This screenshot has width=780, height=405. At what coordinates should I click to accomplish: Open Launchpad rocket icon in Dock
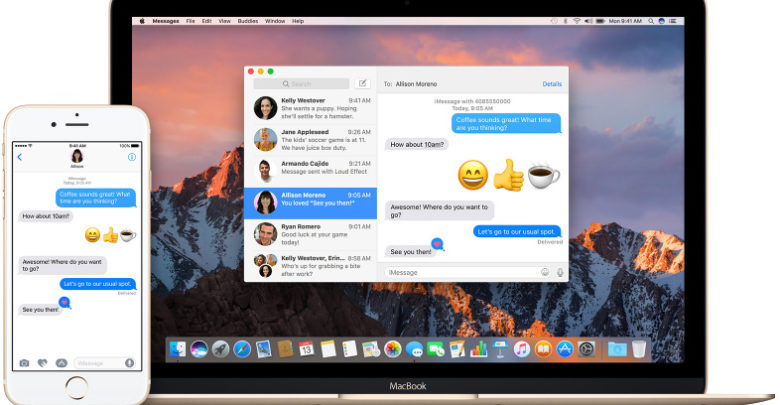point(220,349)
